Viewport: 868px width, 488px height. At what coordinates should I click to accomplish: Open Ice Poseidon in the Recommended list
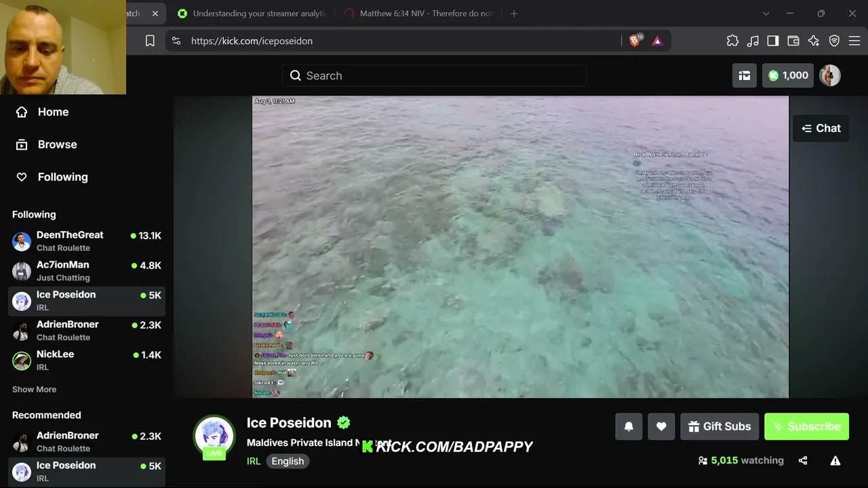coord(87,471)
